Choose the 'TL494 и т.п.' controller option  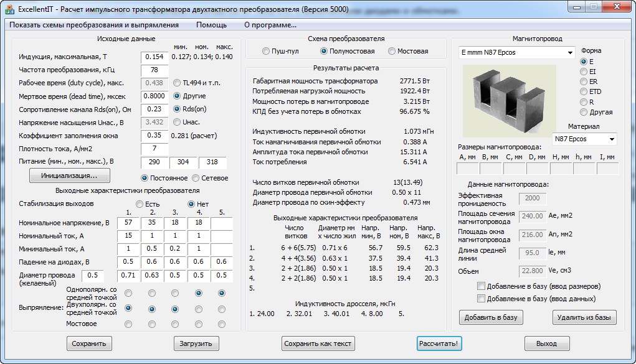click(x=176, y=83)
